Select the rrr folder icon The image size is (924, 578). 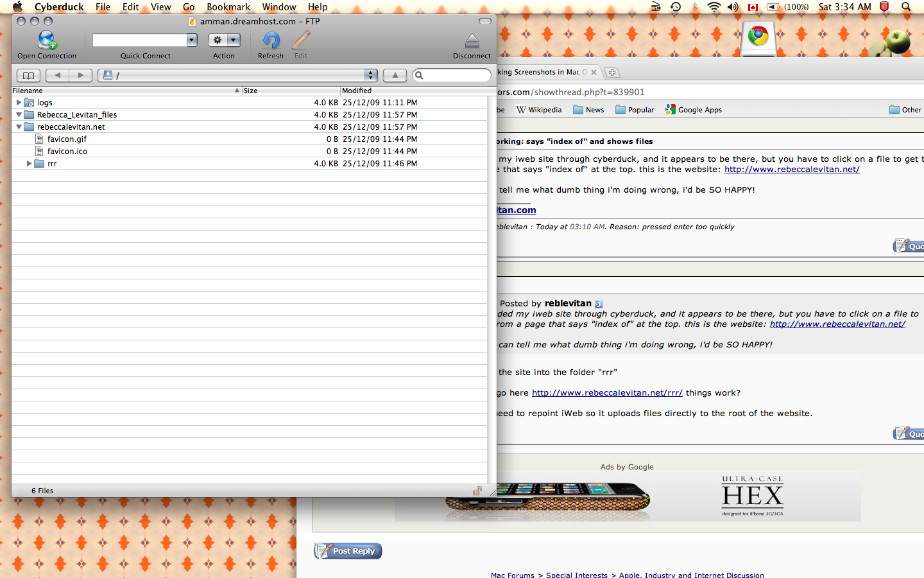coord(39,164)
